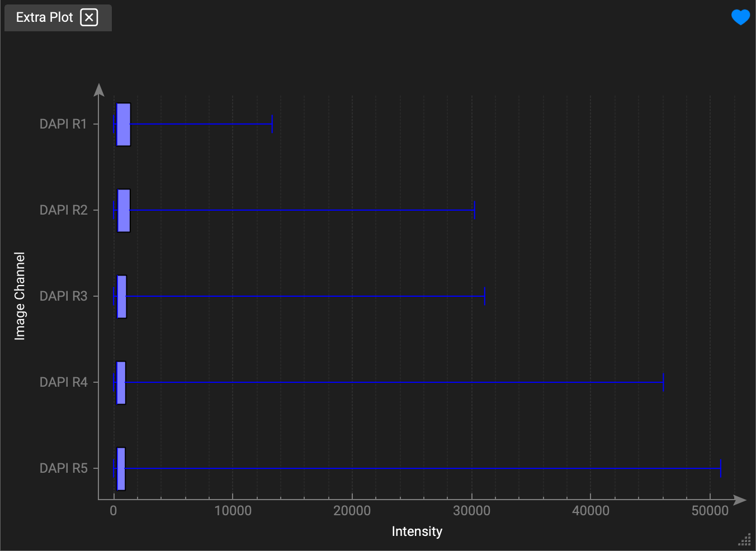
Task: Click the 50000 tick label
Action: tap(710, 511)
